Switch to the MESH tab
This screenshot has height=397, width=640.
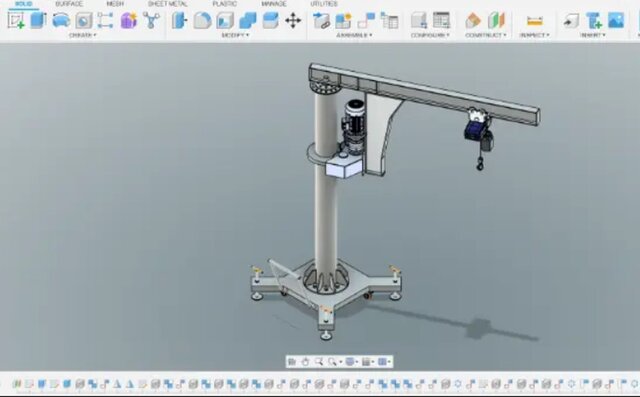115,4
